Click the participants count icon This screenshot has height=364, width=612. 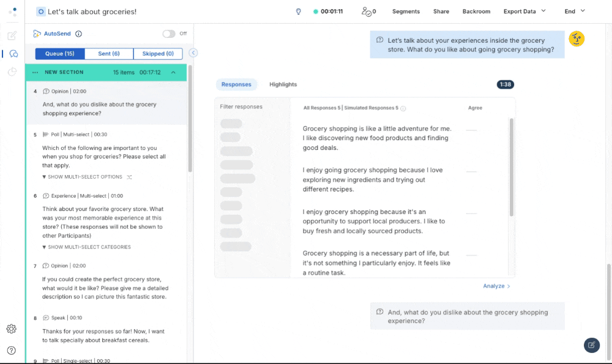[367, 12]
